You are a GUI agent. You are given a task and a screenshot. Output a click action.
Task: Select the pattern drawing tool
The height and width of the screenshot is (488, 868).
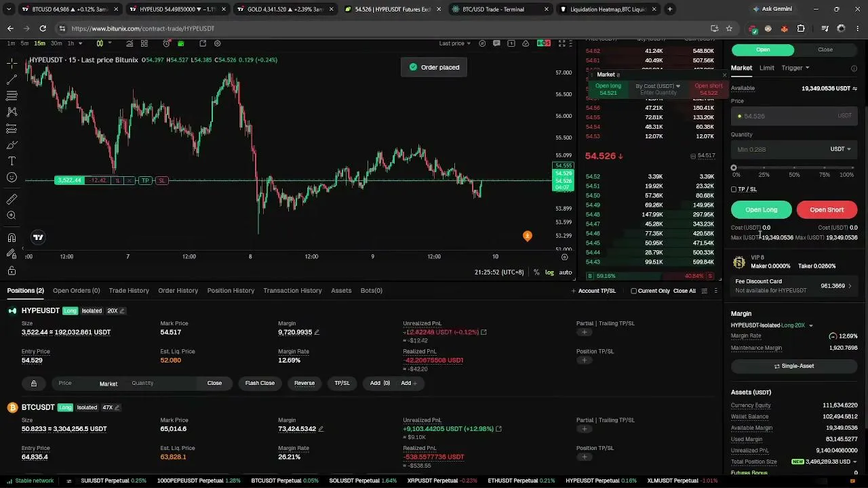coord(12,112)
